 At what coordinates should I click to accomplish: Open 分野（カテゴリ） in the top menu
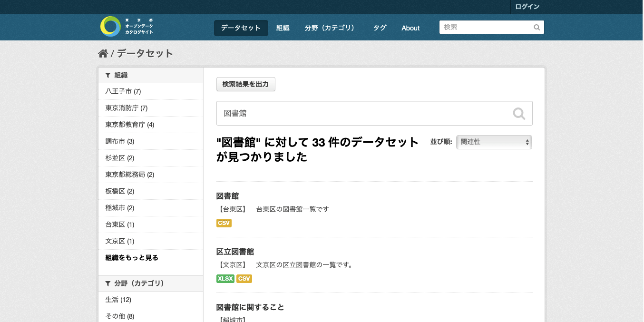pos(330,28)
